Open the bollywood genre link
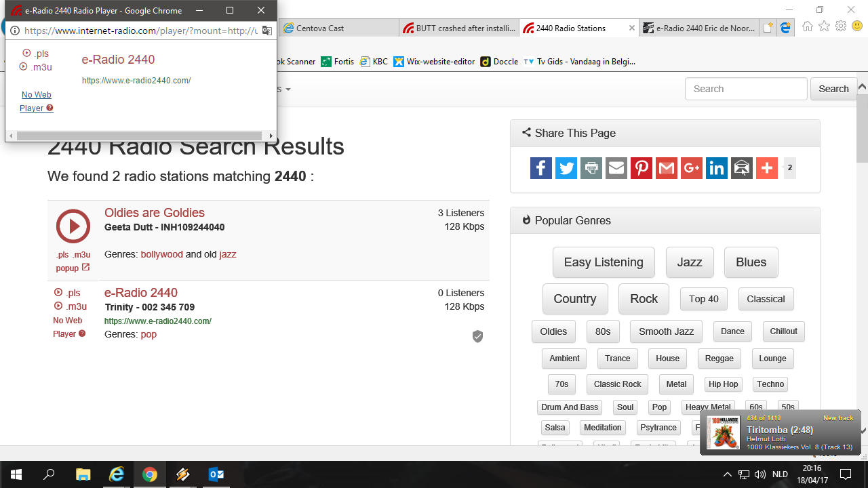This screenshot has width=868, height=488. tap(161, 254)
